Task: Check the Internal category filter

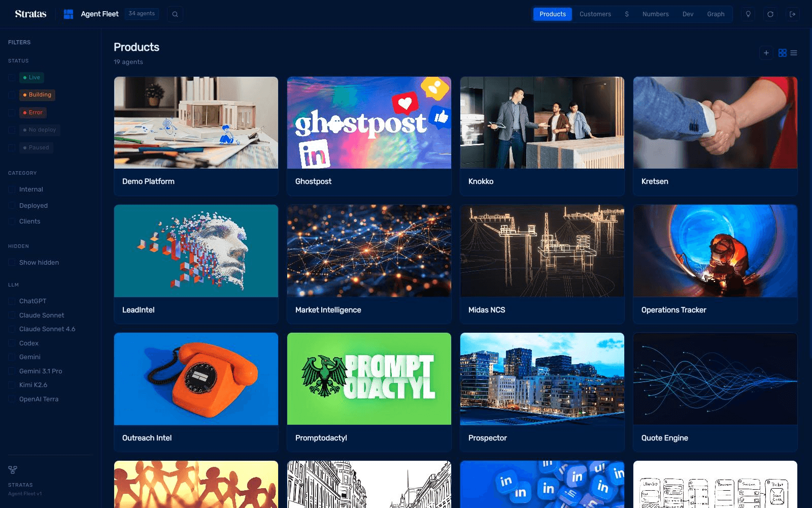Action: 12,189
